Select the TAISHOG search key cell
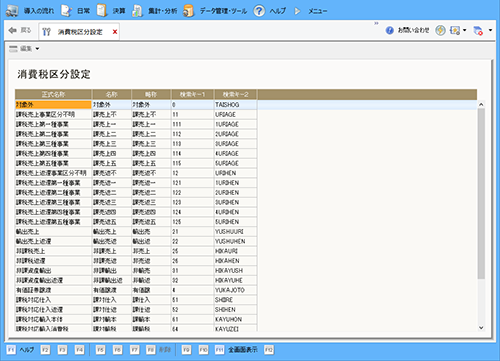This screenshot has height=361, width=500. pyautogui.click(x=235, y=105)
